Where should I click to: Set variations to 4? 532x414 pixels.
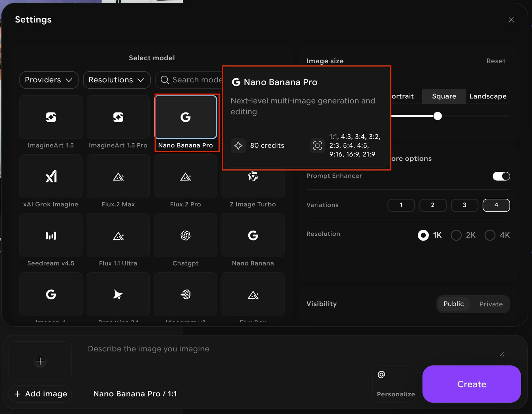tap(496, 205)
